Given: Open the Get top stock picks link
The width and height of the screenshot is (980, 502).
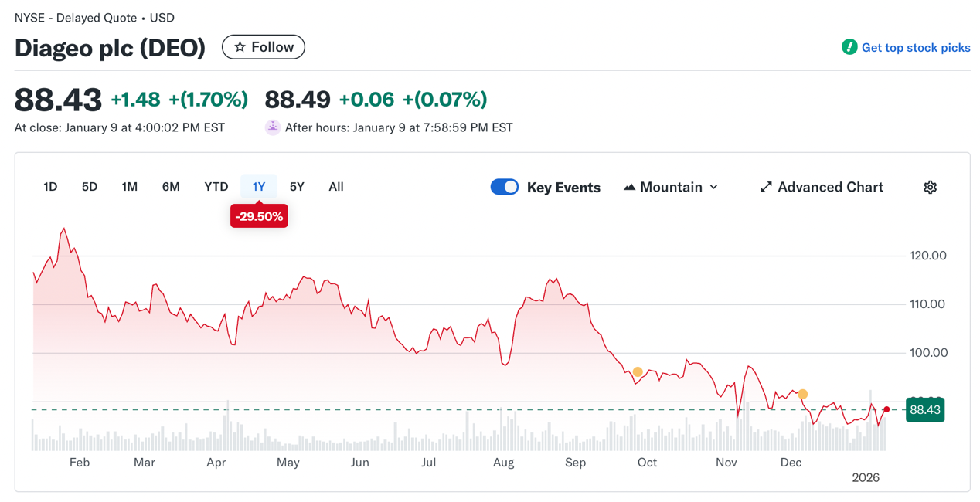Looking at the screenshot, I should click(x=916, y=48).
